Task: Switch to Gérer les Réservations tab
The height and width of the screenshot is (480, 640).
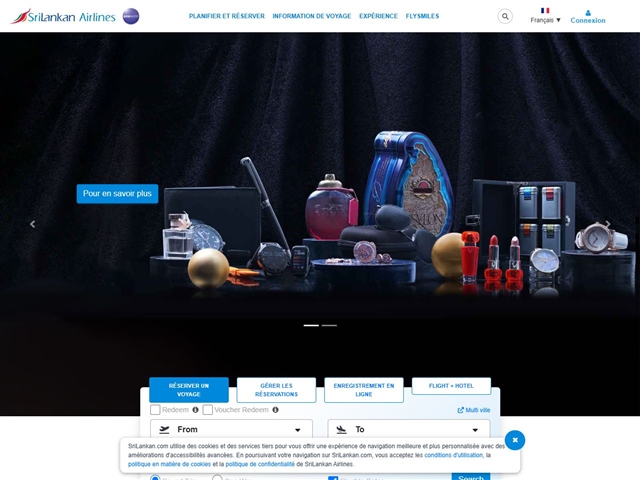Action: coord(276,390)
